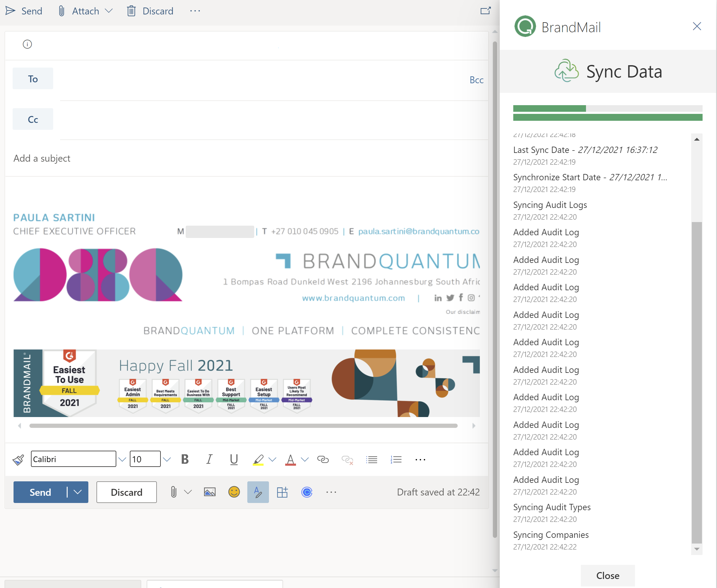Click the Format painter icon
This screenshot has width=717, height=588.
[x=18, y=459]
